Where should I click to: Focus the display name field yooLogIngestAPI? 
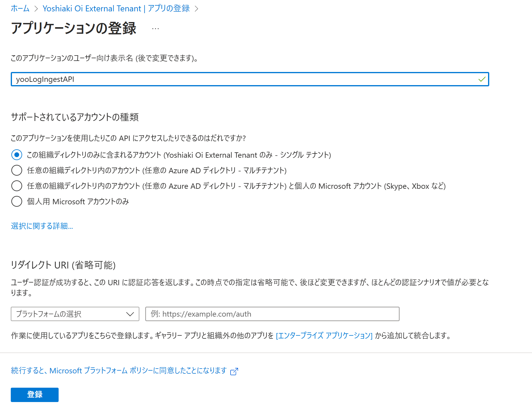[x=250, y=79]
